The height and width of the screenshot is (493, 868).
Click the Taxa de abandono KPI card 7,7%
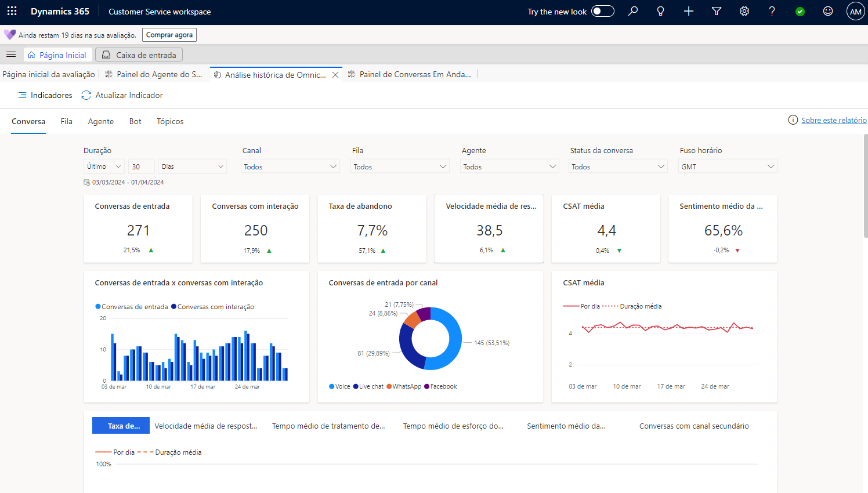[372, 229]
